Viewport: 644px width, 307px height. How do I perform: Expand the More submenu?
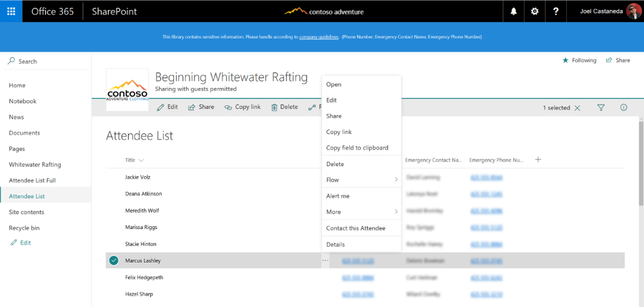361,212
